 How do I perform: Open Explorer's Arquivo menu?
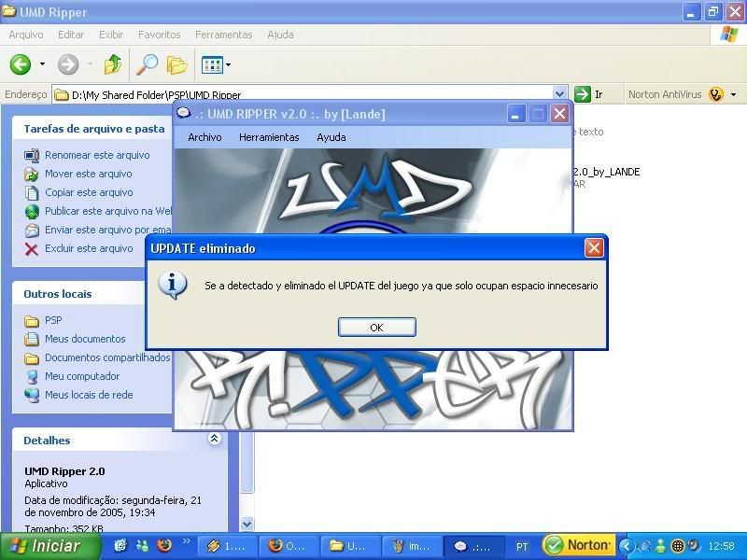pyautogui.click(x=26, y=35)
